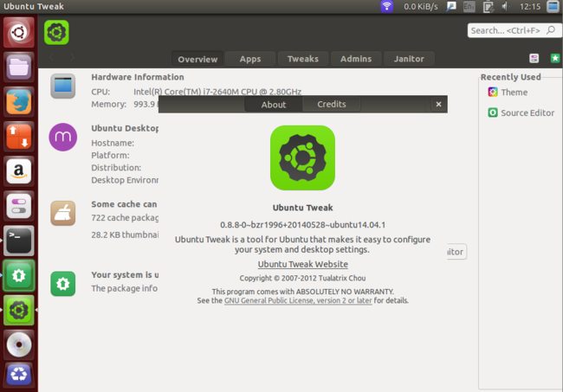Viewport: 563px width, 392px height.
Task: Open Terminal from the launcher
Action: 19,241
